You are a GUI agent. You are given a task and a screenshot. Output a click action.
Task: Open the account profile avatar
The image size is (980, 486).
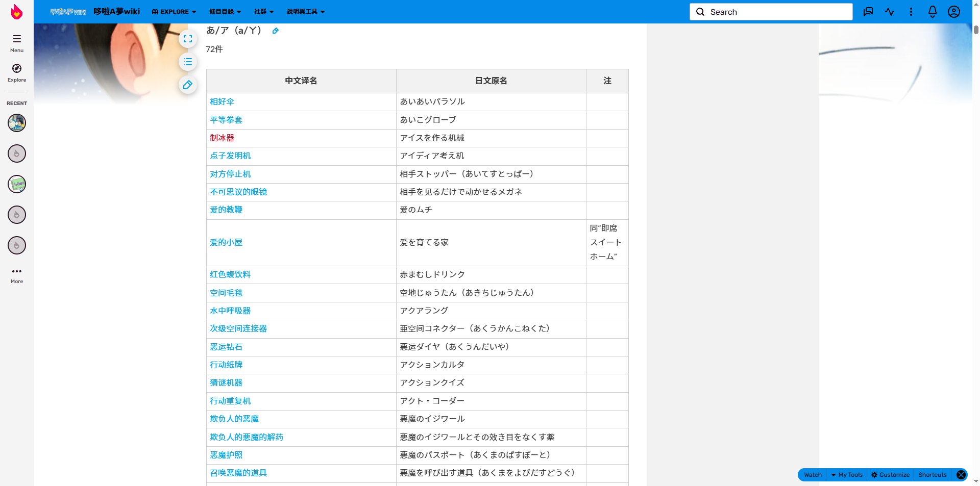click(x=953, y=11)
